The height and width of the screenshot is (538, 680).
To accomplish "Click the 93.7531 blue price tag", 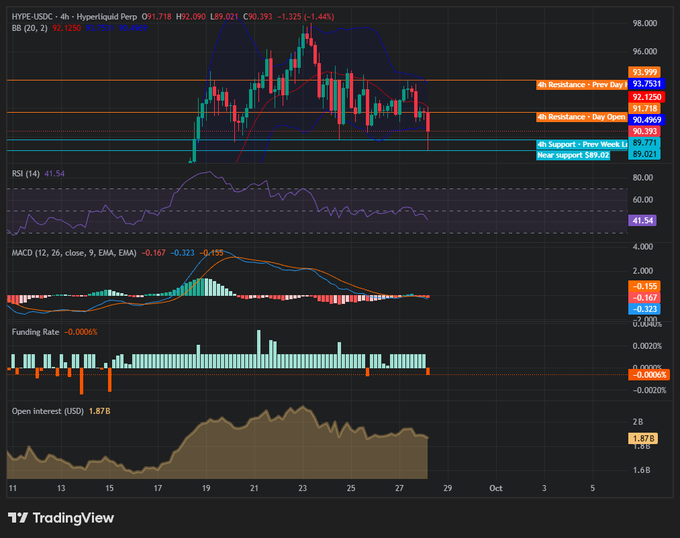I will pos(647,84).
